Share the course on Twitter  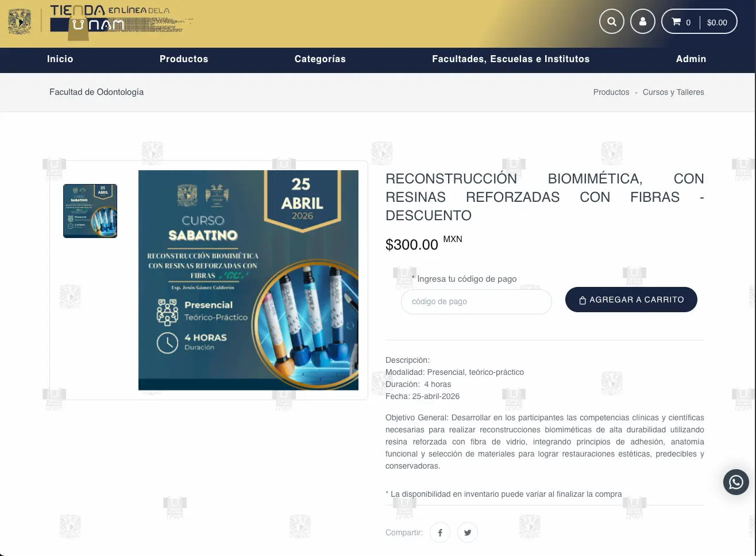pyautogui.click(x=467, y=532)
